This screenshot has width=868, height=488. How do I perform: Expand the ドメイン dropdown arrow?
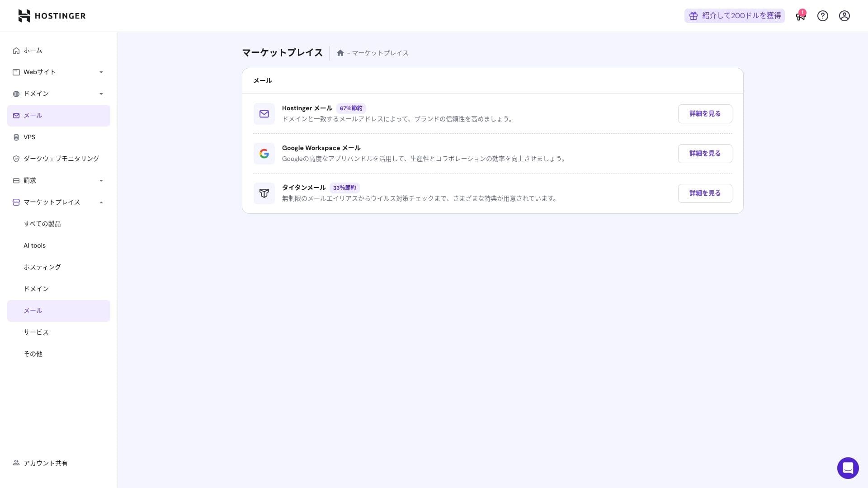pyautogui.click(x=101, y=94)
